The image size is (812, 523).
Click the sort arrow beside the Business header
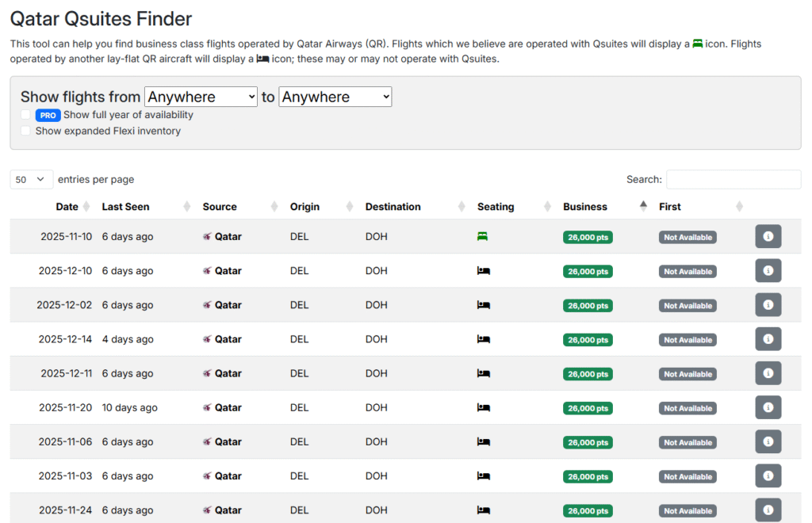[642, 205]
